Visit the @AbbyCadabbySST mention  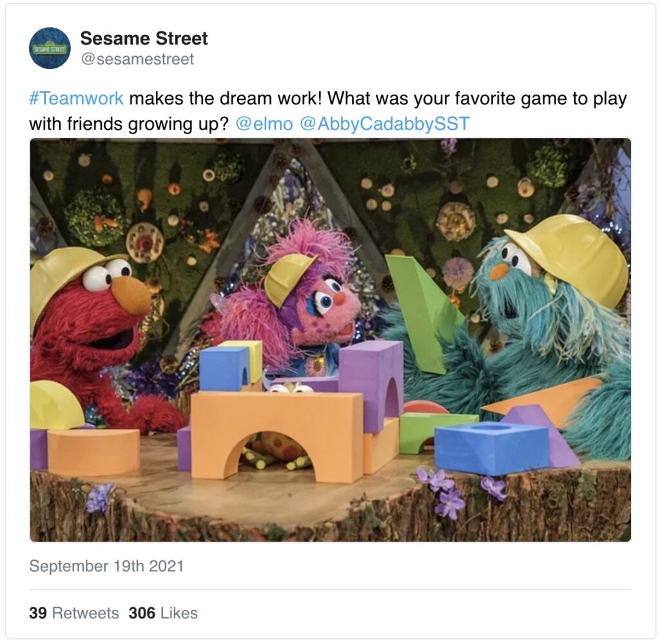(x=384, y=124)
